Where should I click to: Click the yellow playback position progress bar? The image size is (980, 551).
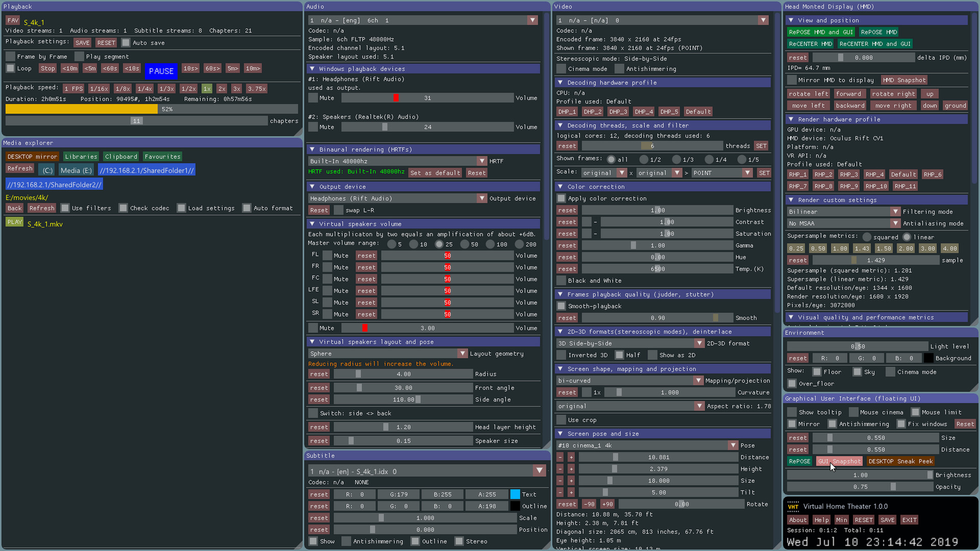pos(82,109)
